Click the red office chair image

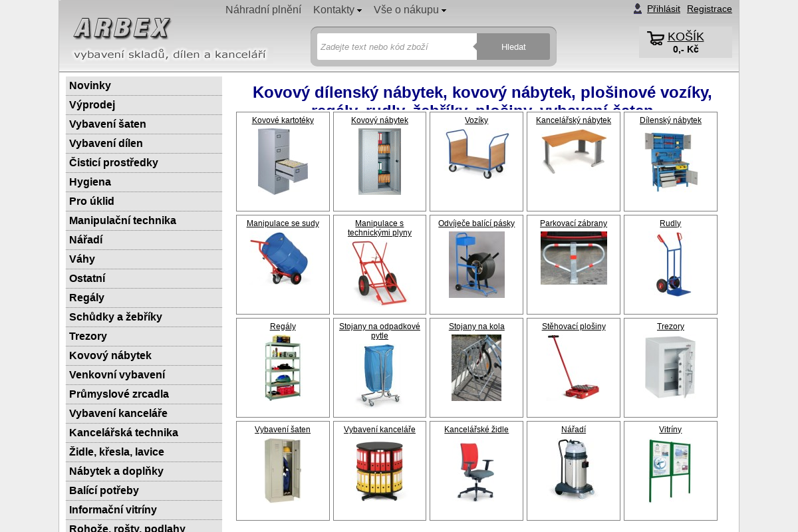[x=476, y=471]
